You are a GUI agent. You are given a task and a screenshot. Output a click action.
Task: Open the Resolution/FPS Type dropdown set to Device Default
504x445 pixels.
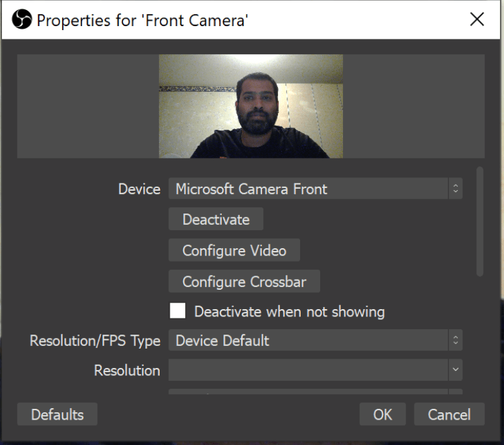[x=307, y=340]
